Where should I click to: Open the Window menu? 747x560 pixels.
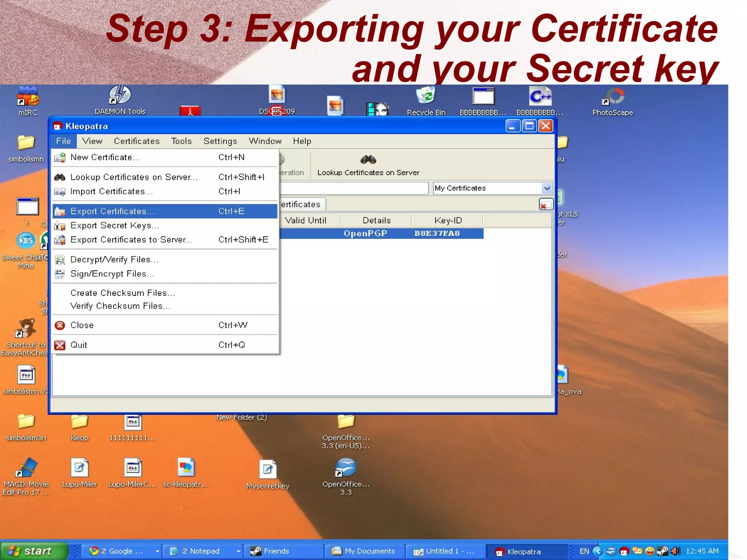[x=265, y=141]
